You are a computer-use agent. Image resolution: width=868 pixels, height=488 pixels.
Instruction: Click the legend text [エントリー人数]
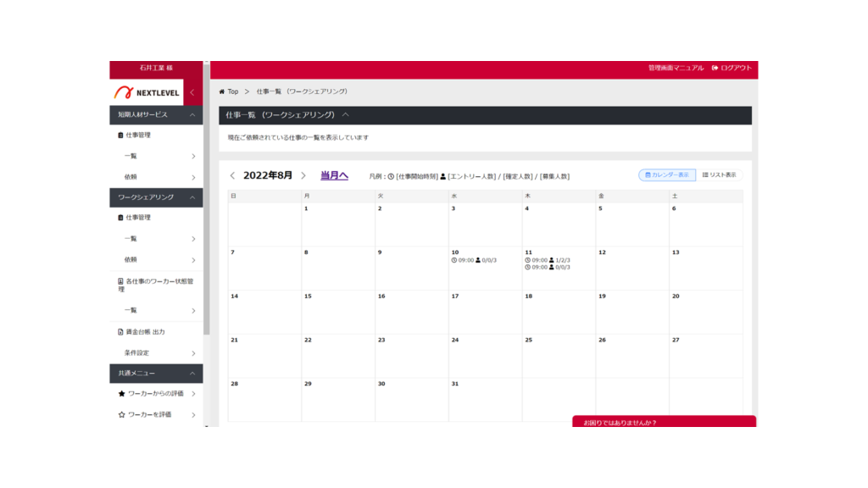(472, 176)
